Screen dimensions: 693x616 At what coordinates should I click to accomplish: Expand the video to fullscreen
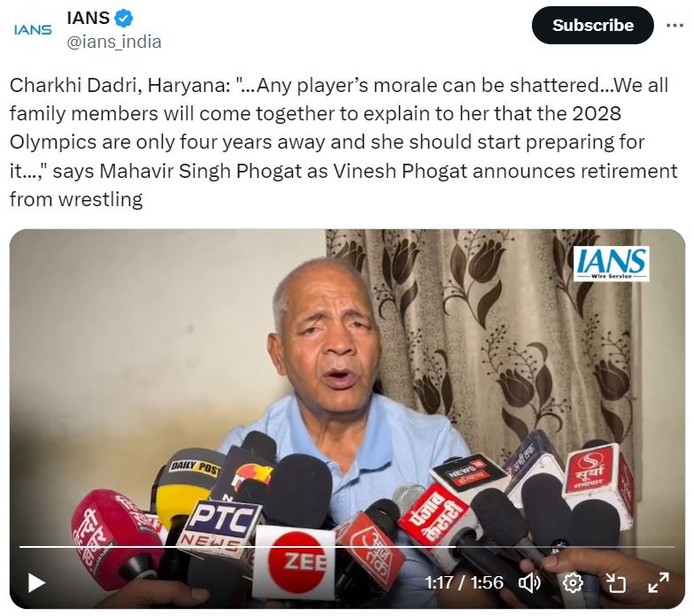658,582
